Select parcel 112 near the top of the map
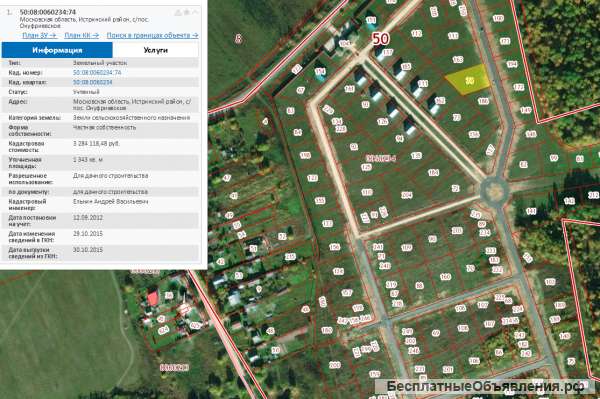The height and width of the screenshot is (399, 600). coord(417,34)
